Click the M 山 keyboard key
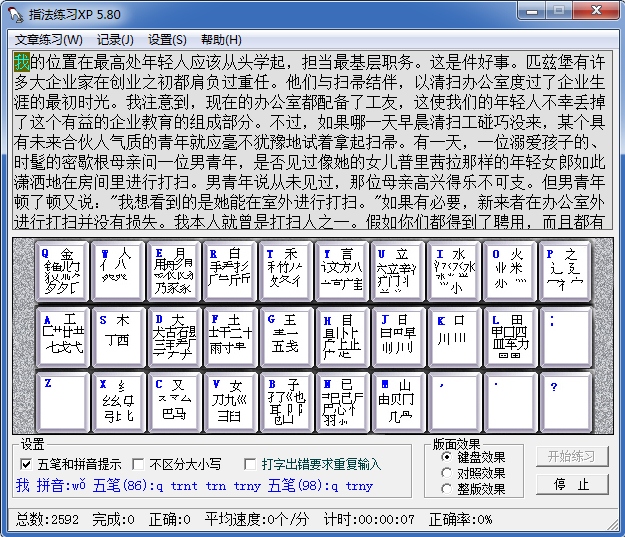The height and width of the screenshot is (537, 625). pyautogui.click(x=397, y=402)
